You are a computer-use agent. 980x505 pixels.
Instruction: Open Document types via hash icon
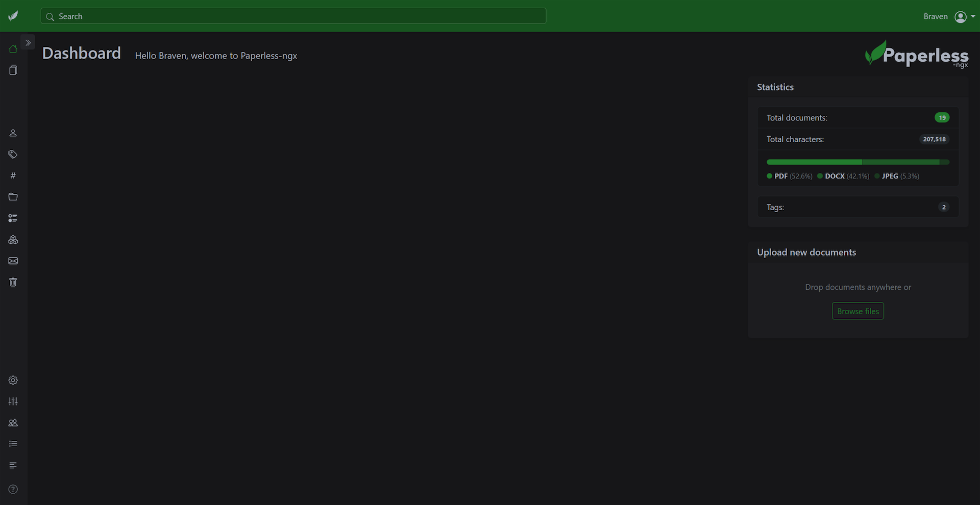click(x=13, y=175)
